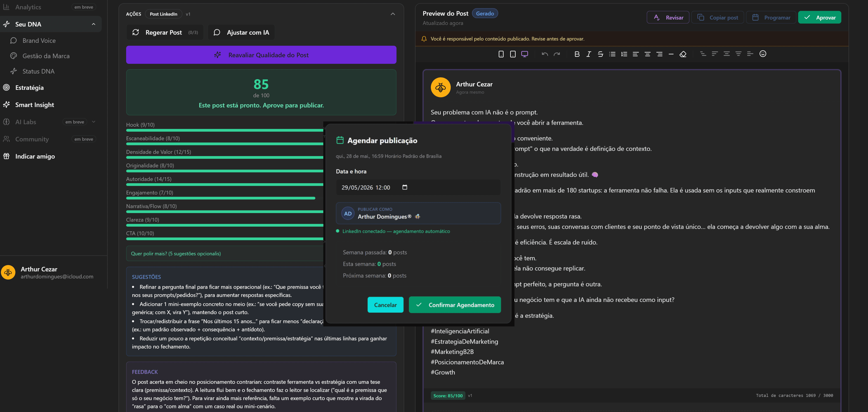Confirm Agendamento button
Viewport: 868px width, 412px height.
click(455, 305)
